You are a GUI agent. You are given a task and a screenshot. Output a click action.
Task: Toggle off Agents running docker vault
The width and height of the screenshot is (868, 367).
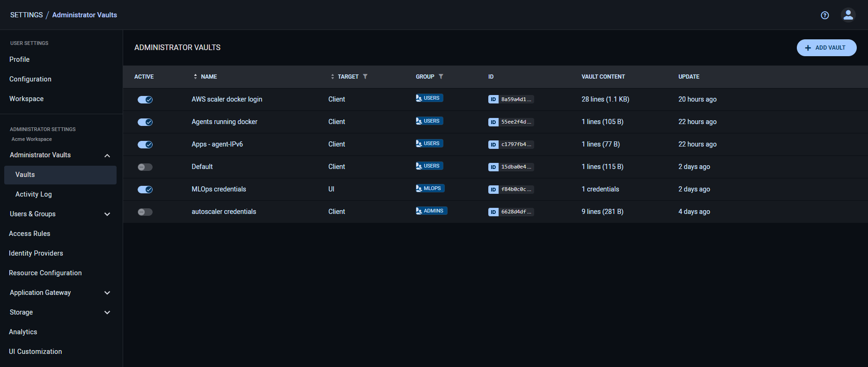[145, 122]
